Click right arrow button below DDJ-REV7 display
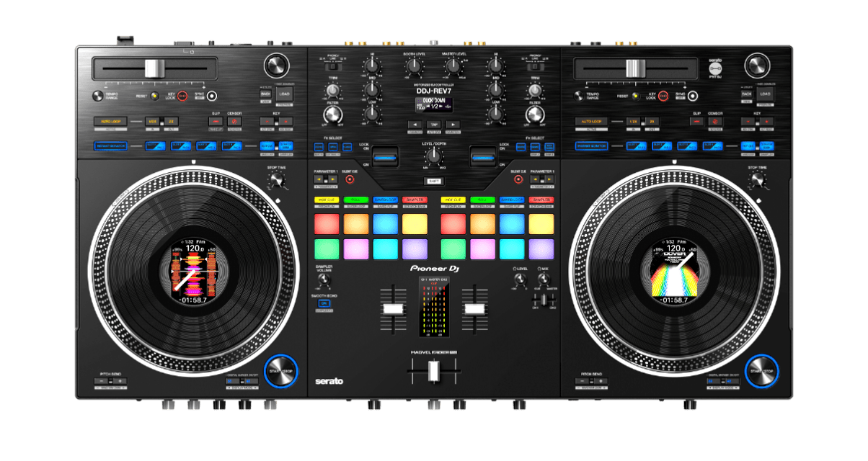This screenshot has width=868, height=461. (453, 125)
